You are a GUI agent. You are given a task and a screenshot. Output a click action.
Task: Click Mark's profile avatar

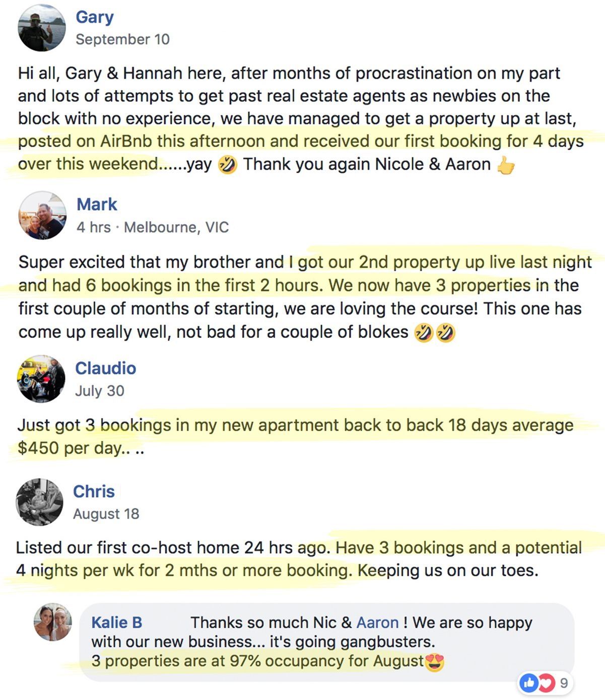pyautogui.click(x=42, y=216)
